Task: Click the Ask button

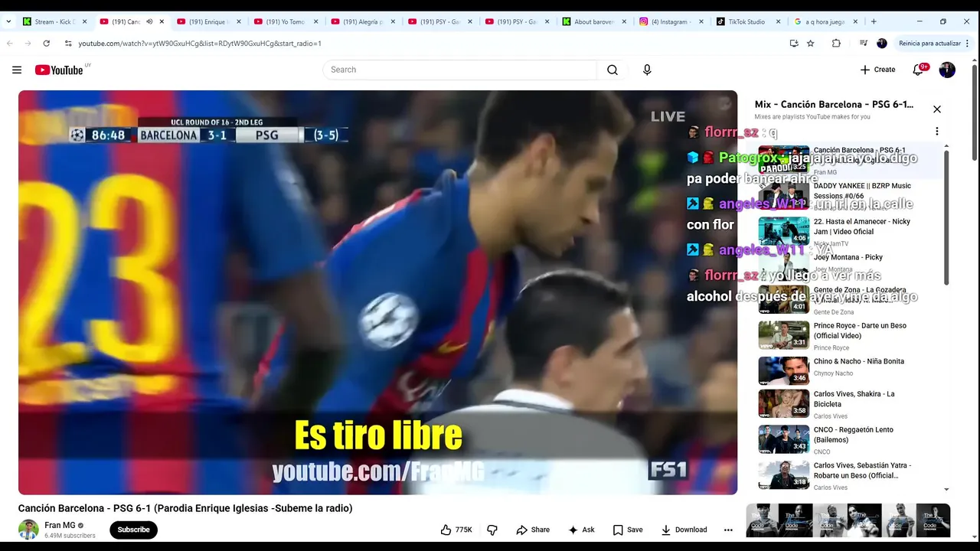Action: pos(581,530)
